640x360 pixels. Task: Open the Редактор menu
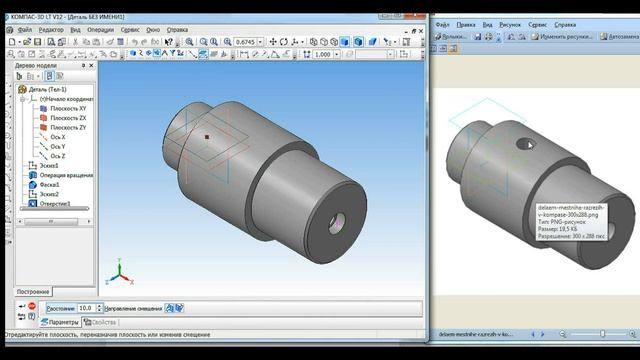pyautogui.click(x=51, y=30)
